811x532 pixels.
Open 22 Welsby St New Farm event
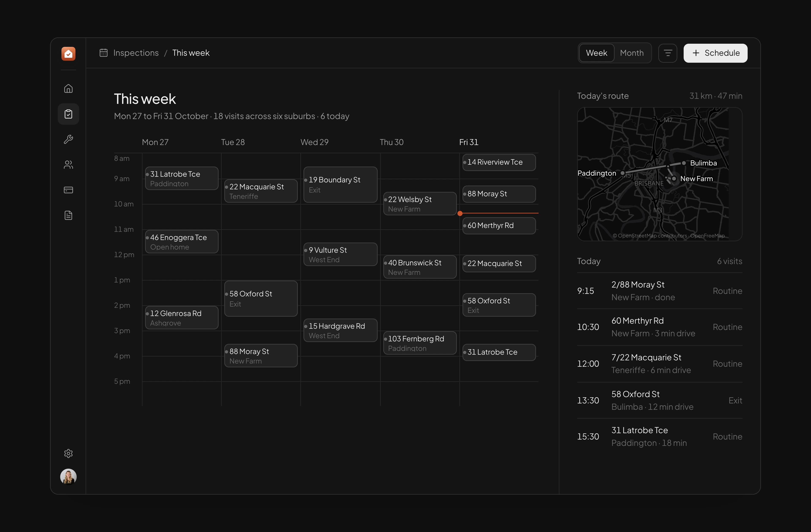click(420, 203)
